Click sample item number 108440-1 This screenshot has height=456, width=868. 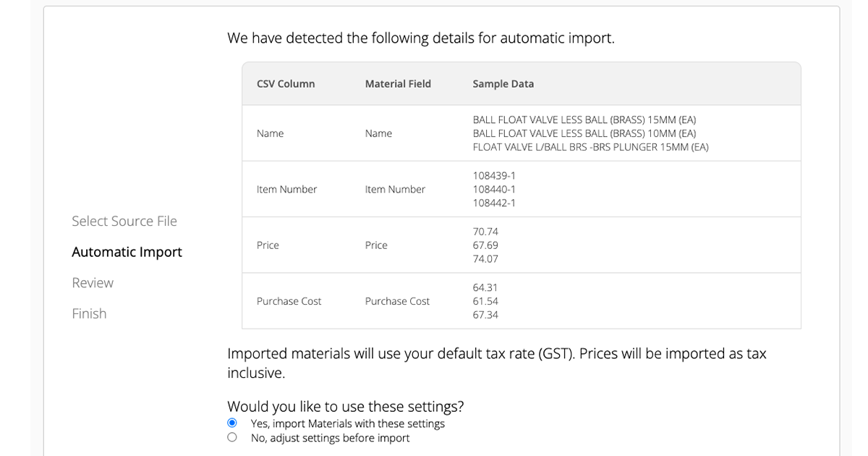(x=494, y=189)
